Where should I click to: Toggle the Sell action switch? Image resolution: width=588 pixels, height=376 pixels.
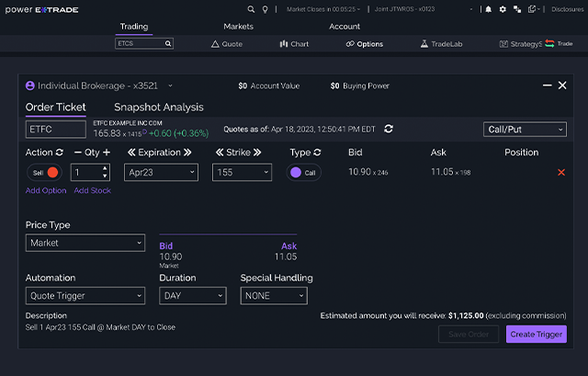click(x=42, y=172)
